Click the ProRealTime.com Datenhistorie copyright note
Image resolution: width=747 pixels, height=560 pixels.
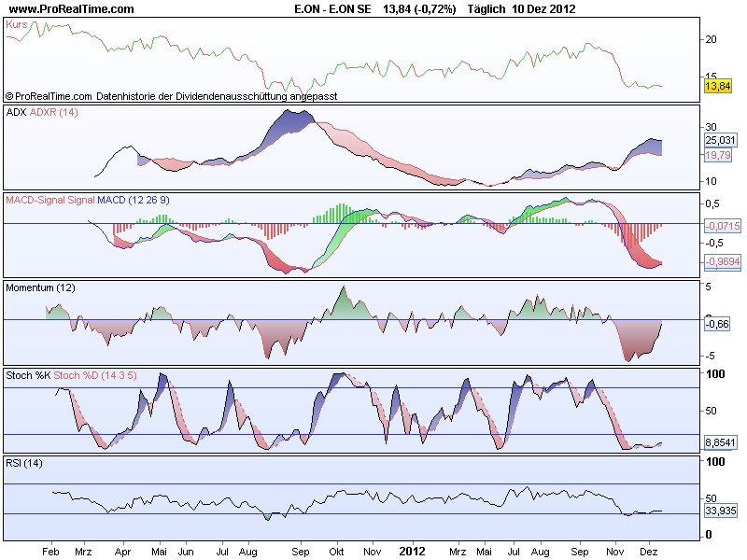(x=172, y=96)
